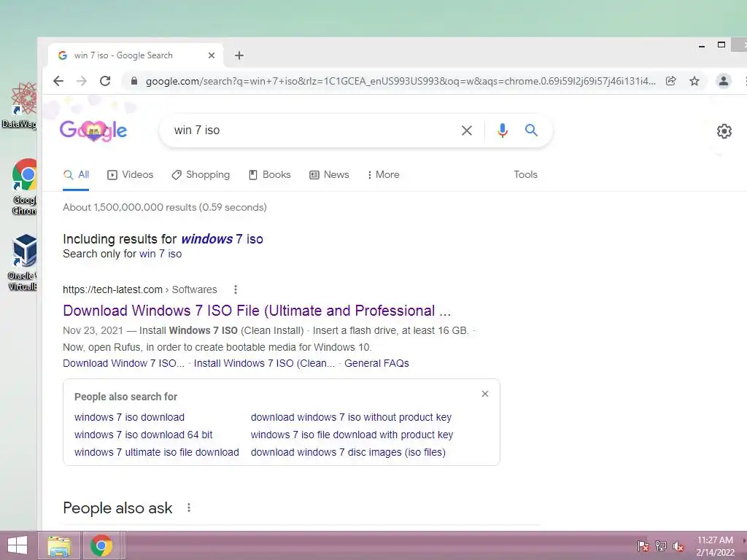747x560 pixels.
Task: Switch to the Books tab
Action: [x=270, y=175]
